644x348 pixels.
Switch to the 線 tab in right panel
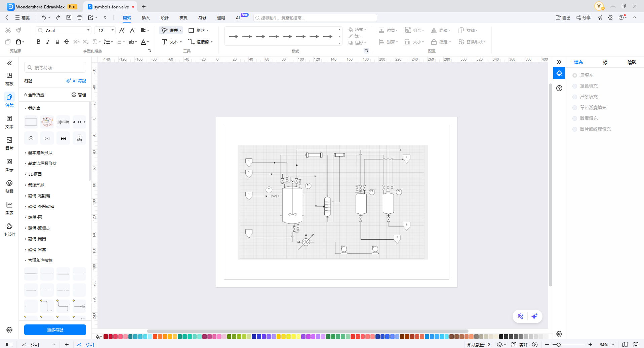(x=605, y=62)
